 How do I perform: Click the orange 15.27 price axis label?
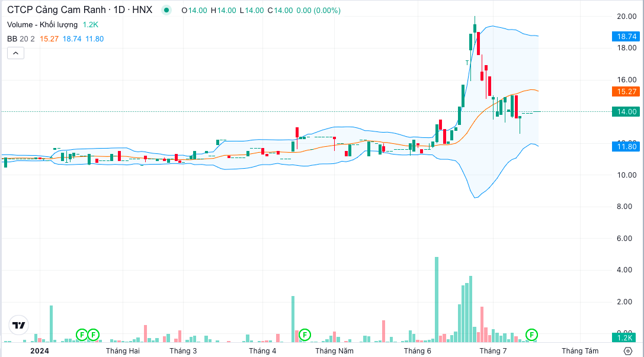pos(626,92)
